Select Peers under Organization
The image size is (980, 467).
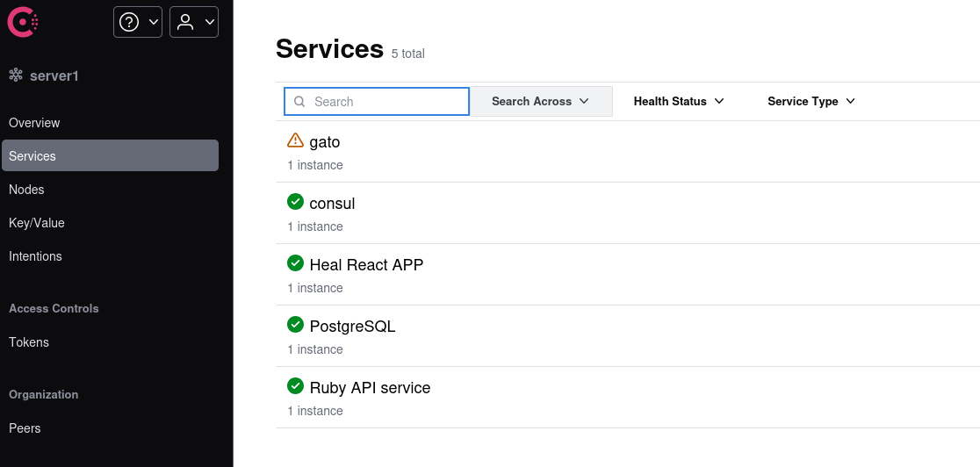25,428
